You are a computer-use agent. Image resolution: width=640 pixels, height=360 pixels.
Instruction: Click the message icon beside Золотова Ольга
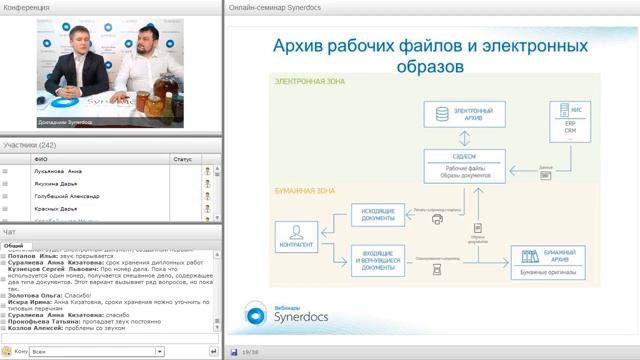4,296
